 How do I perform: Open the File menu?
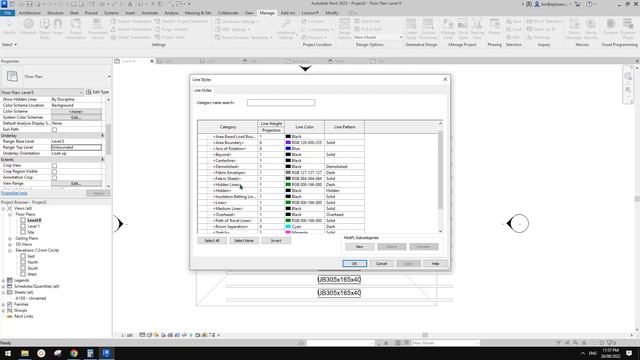(8, 13)
